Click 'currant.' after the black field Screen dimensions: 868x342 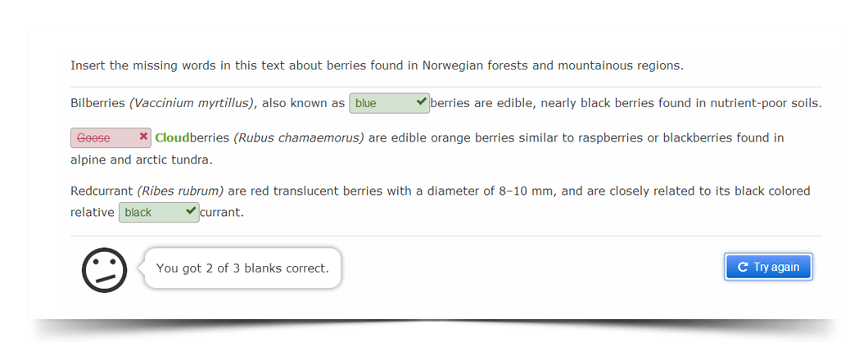point(221,213)
